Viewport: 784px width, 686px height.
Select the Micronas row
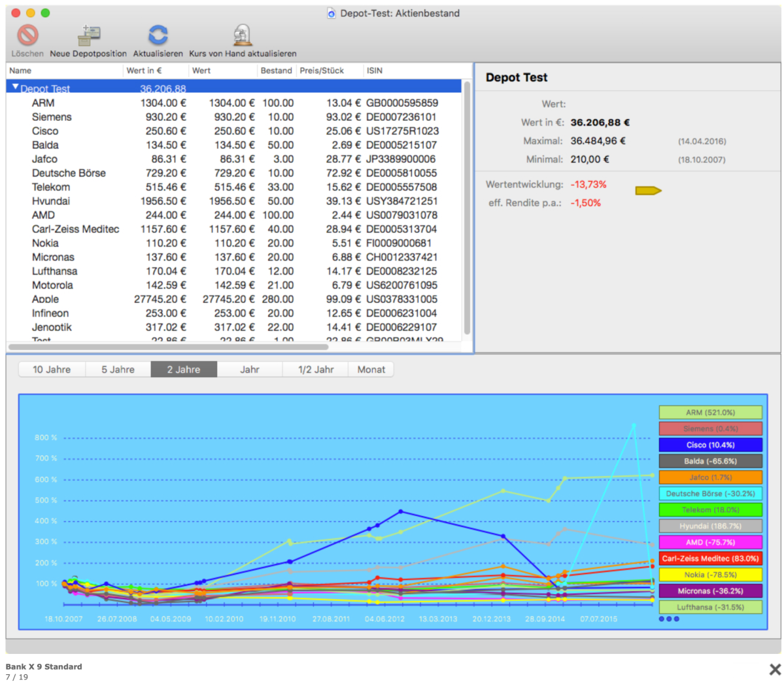234,257
